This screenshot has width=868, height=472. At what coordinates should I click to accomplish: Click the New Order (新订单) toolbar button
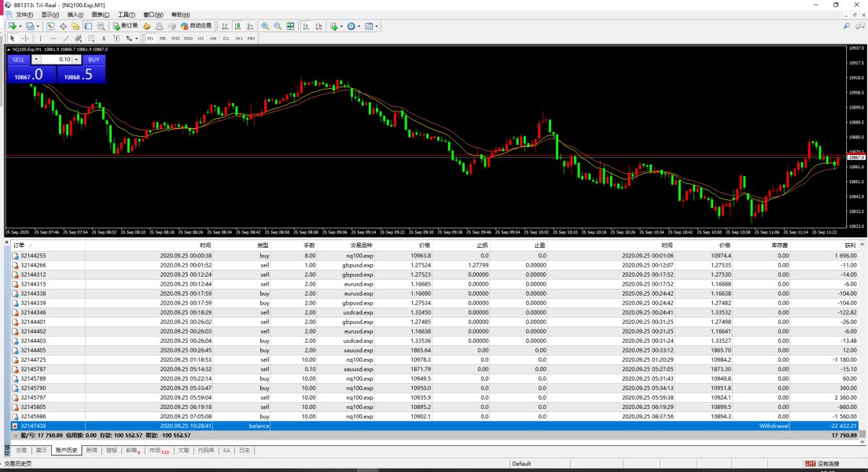click(124, 26)
